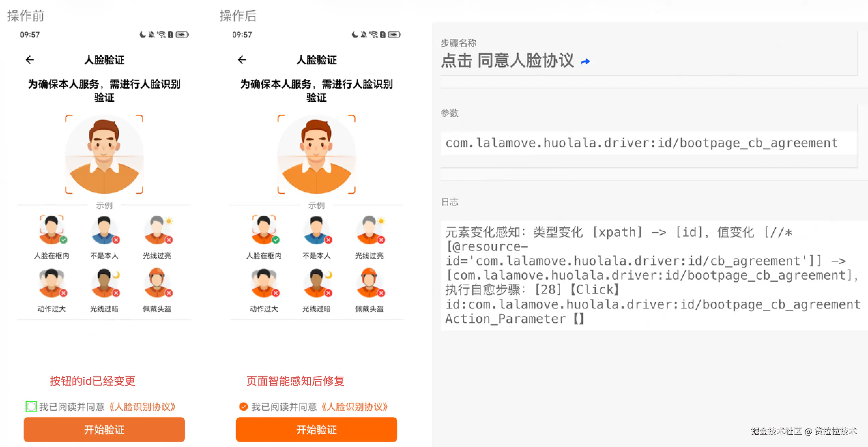Select the '动作过大' avatar on right screen
Screen dimensions: 868x447
click(264, 283)
